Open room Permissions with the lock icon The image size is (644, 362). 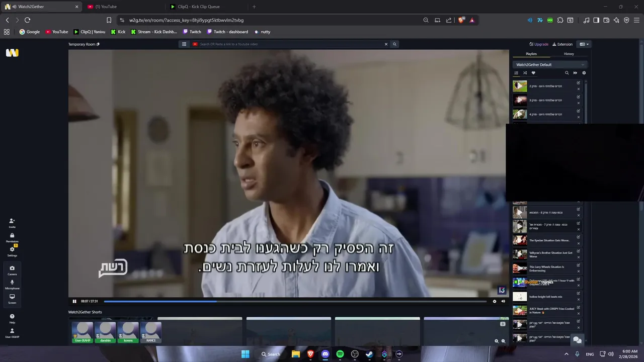[12, 237]
